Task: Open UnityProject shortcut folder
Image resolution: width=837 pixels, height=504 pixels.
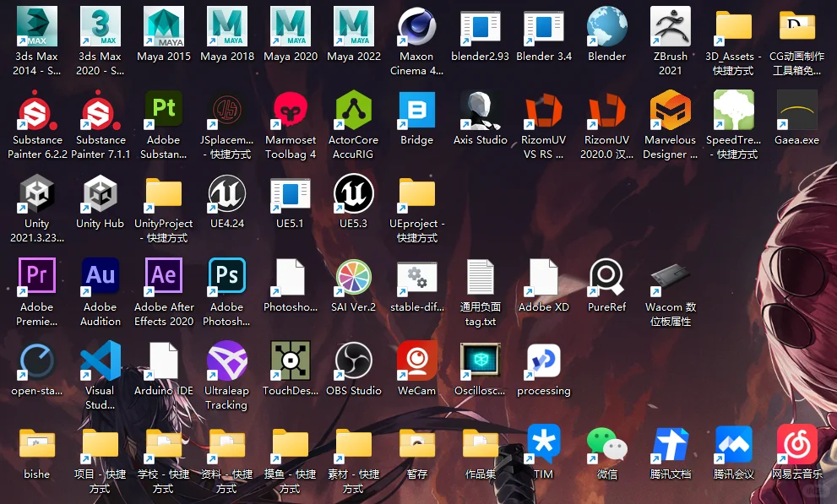Action: [x=164, y=193]
